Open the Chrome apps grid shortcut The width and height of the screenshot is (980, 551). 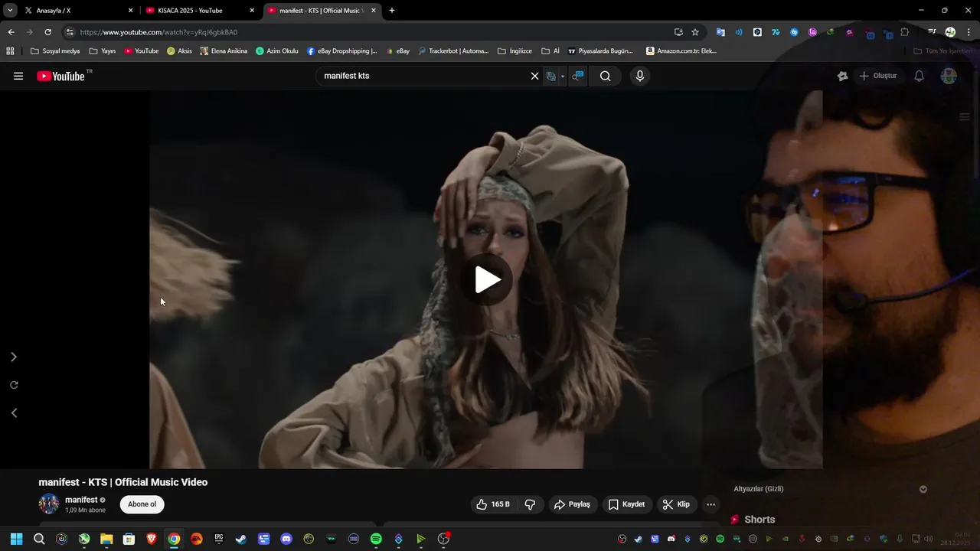click(x=10, y=51)
